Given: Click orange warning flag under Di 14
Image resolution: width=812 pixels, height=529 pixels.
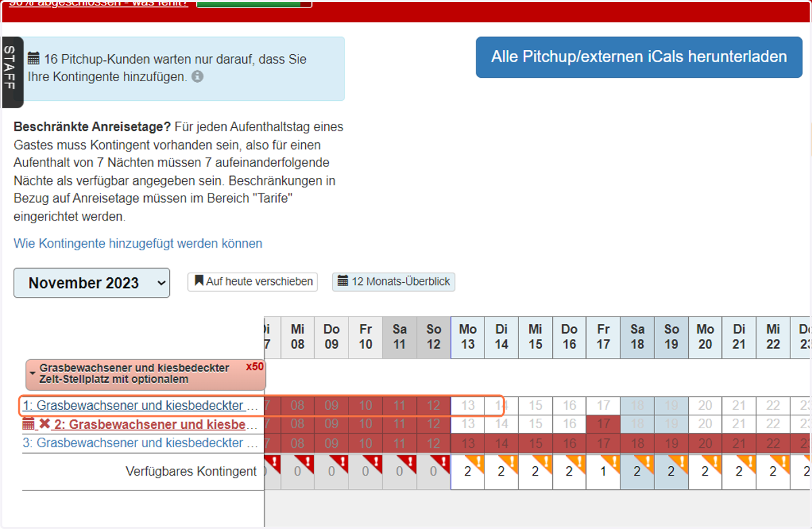Looking at the screenshot, I should pos(512,462).
